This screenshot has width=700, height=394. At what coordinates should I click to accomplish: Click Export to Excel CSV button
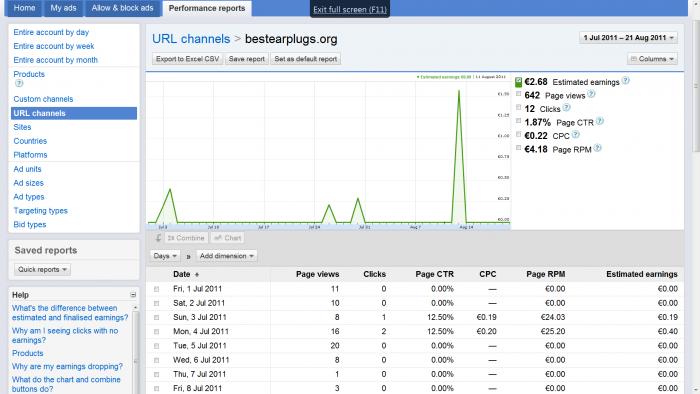188,59
